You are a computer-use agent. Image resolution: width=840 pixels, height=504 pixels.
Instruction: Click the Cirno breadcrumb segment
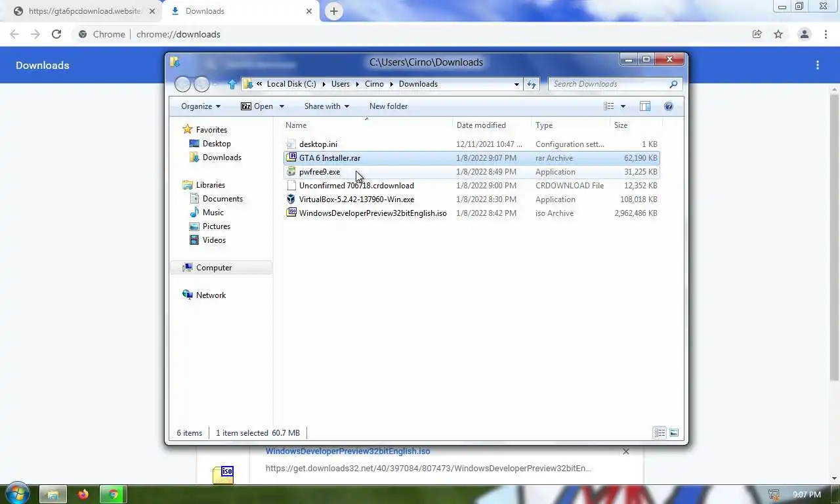point(374,84)
